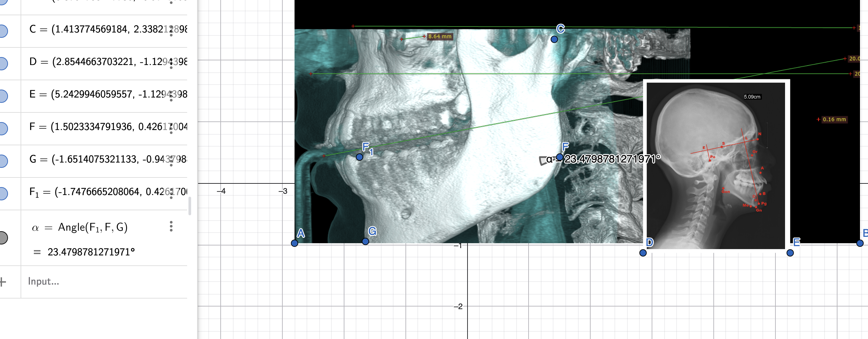This screenshot has width=868, height=339.
Task: Select point F on the graph
Action: (x=559, y=157)
